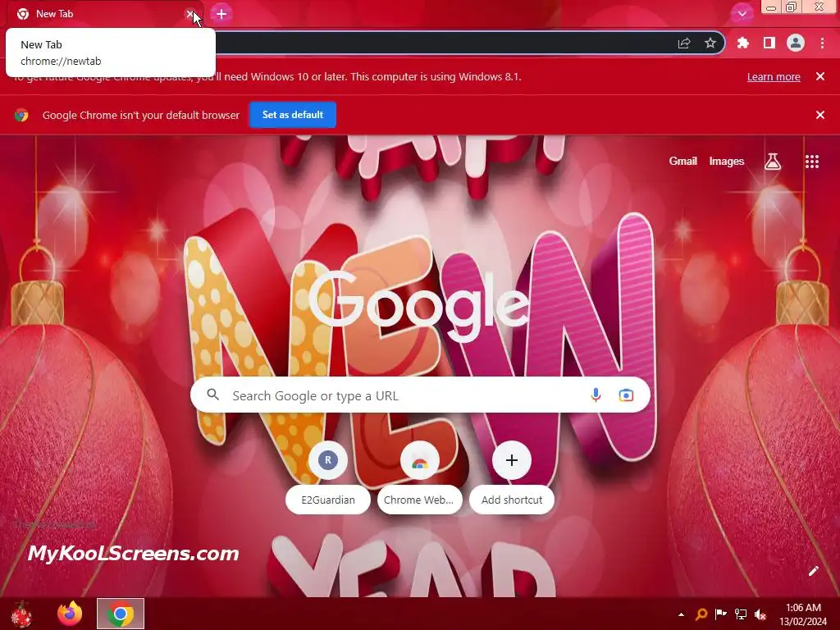Image resolution: width=840 pixels, height=630 pixels.
Task: Select the New Tab tab title
Action: (54, 14)
